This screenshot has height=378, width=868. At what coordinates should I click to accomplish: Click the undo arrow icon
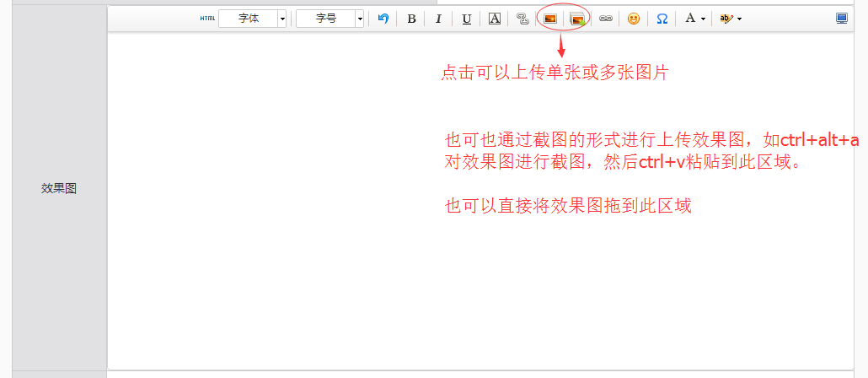383,19
